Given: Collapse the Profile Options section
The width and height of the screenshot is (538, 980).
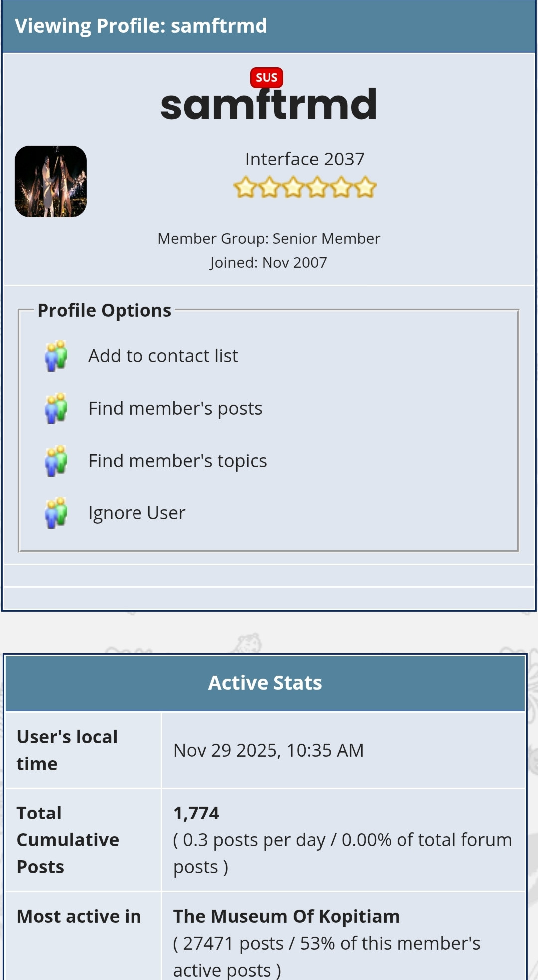Looking at the screenshot, I should pyautogui.click(x=105, y=310).
